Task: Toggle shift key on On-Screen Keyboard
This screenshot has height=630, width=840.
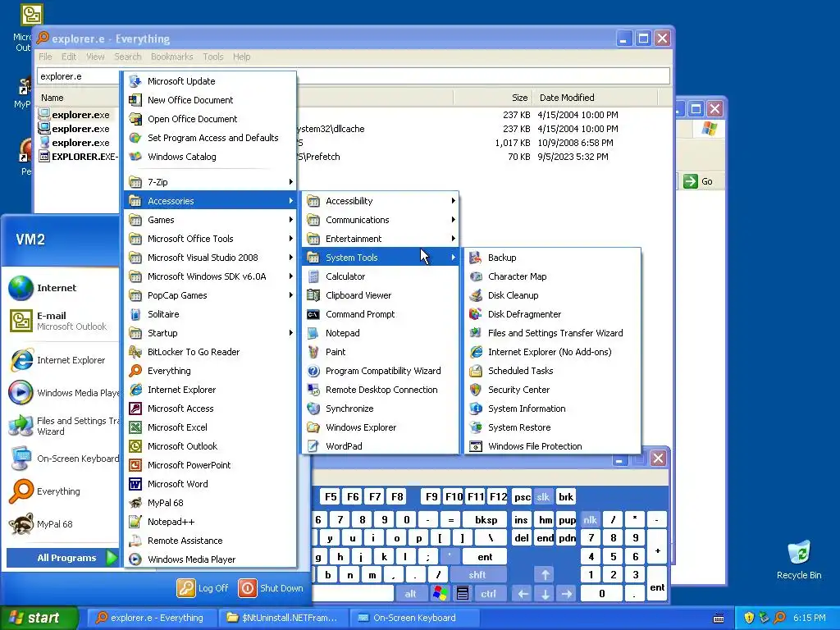Action: coord(478,575)
